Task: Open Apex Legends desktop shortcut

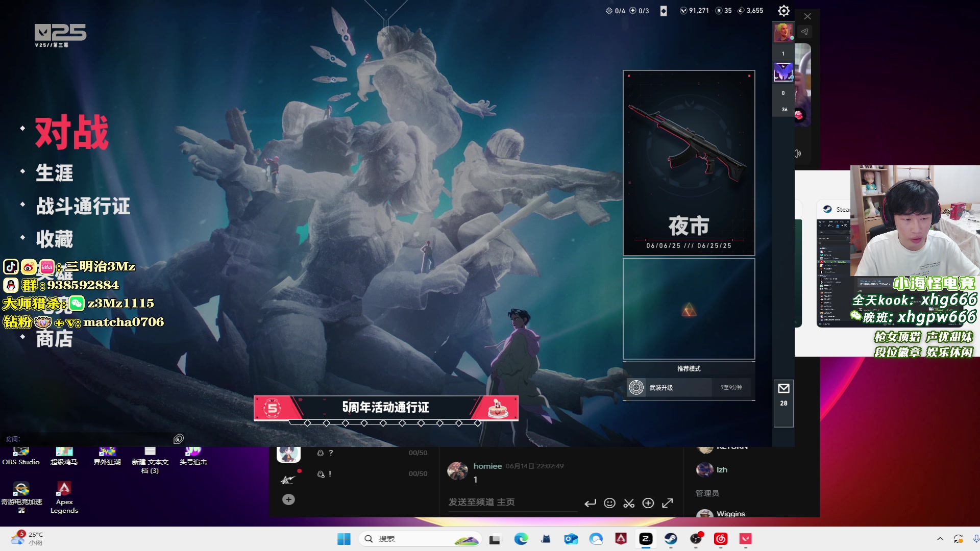Action: 64,497
